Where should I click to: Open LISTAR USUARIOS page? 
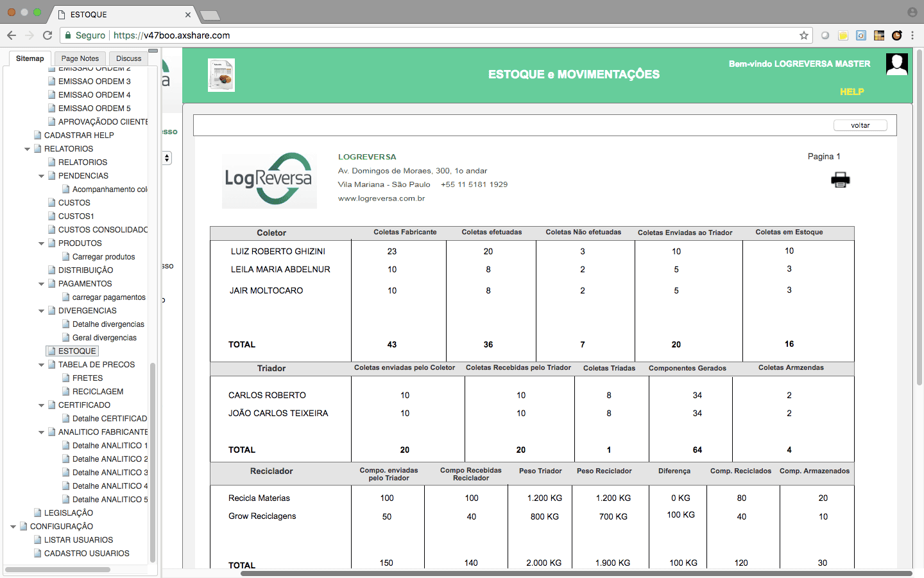[x=78, y=540]
